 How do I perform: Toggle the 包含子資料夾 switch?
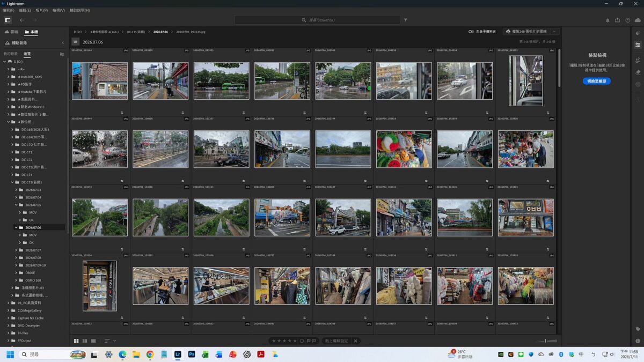pyautogui.click(x=471, y=32)
